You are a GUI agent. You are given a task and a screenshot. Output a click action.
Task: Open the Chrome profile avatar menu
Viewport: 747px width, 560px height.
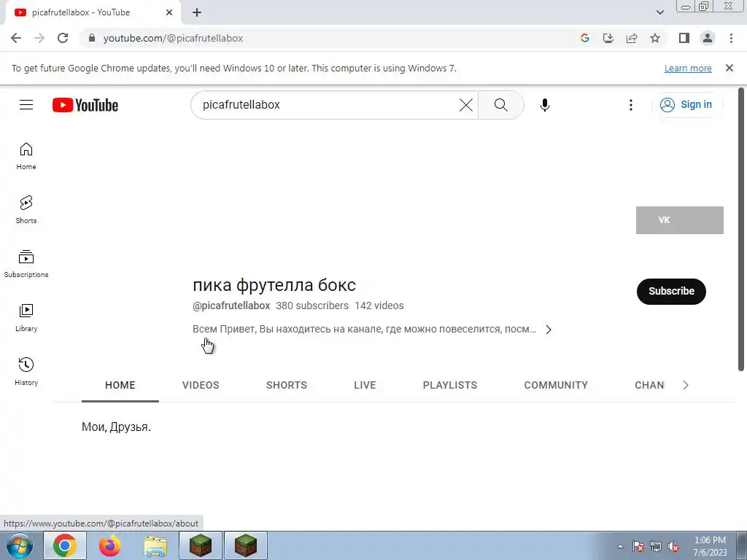[708, 38]
